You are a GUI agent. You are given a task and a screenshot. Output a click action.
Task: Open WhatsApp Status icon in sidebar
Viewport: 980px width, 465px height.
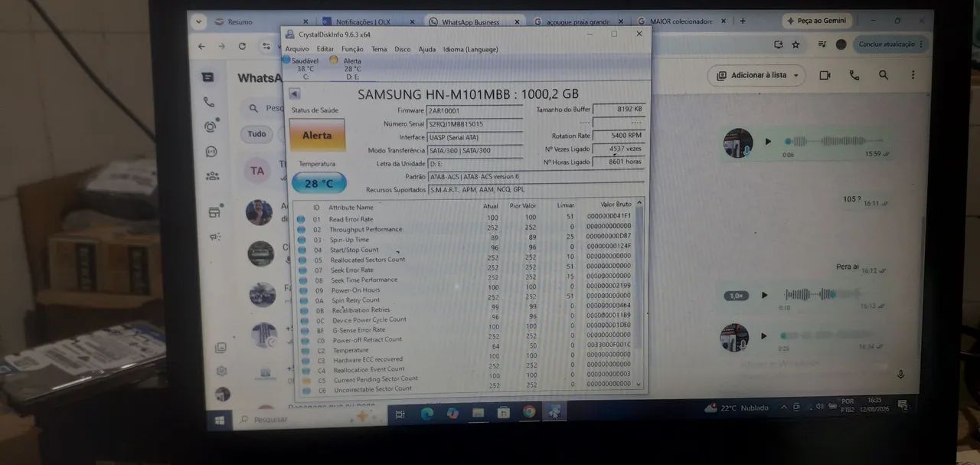click(x=211, y=126)
